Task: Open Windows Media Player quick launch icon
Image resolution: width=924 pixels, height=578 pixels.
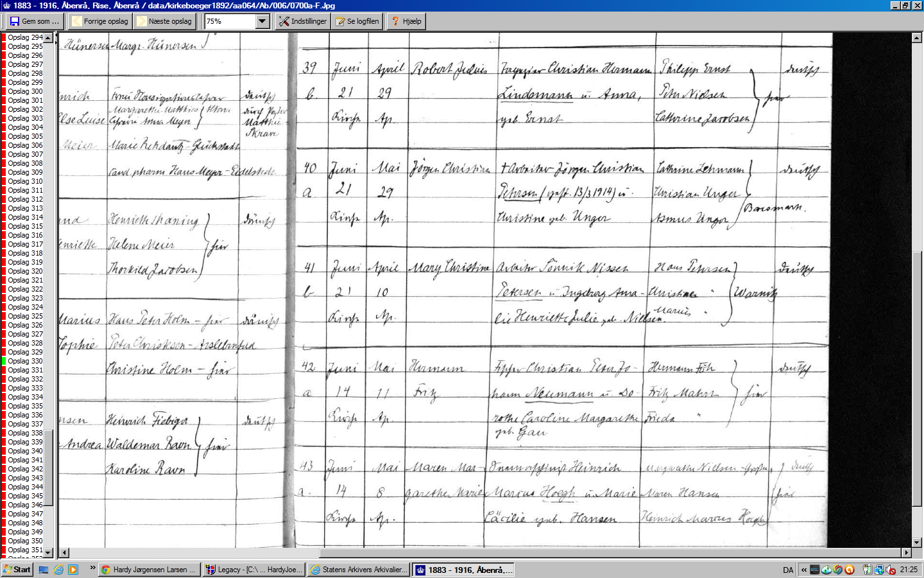Action: pyautogui.click(x=73, y=570)
